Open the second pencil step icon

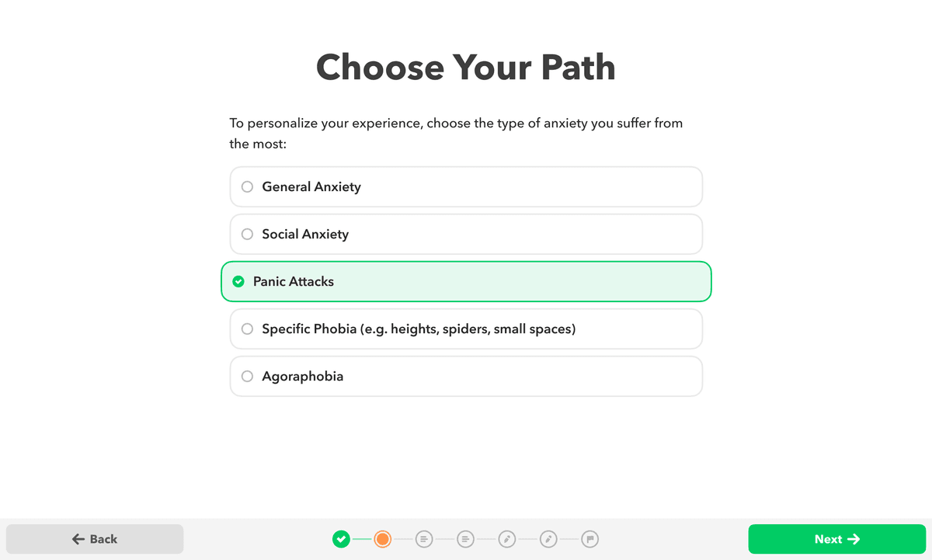tap(548, 539)
